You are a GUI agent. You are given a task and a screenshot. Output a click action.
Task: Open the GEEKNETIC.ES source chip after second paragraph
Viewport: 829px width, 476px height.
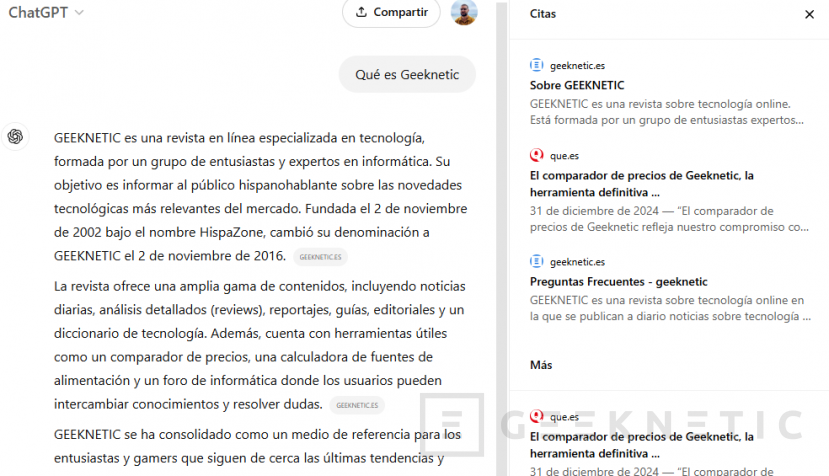[x=358, y=405]
